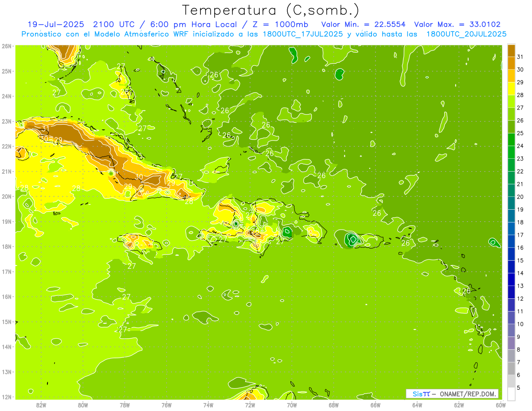Image resolution: width=532 pixels, height=411 pixels.
Task: Click the dark orange swatch above 31
Action: (511, 51)
